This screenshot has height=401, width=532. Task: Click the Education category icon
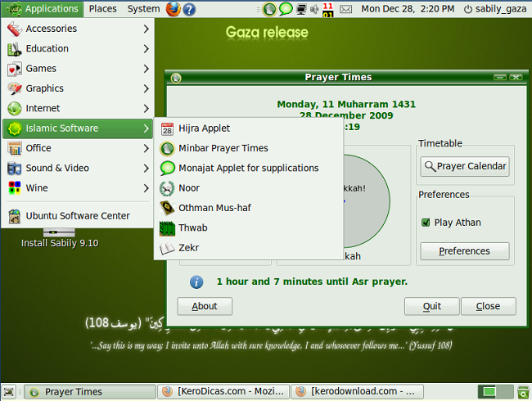(14, 49)
